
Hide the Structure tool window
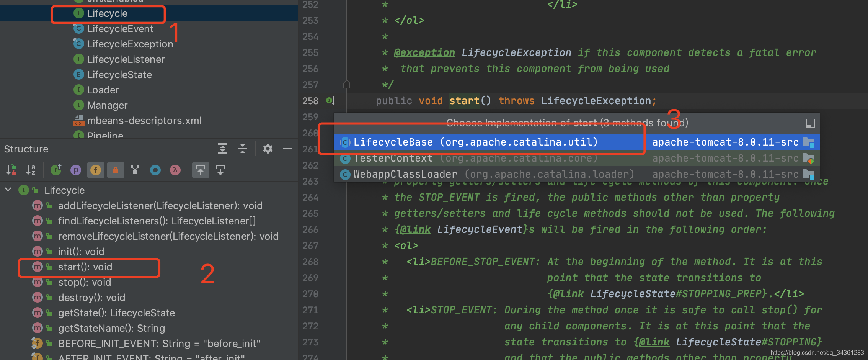click(x=288, y=149)
